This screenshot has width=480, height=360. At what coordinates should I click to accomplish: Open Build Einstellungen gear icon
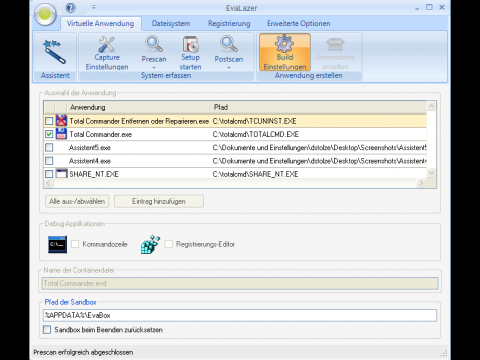284,44
